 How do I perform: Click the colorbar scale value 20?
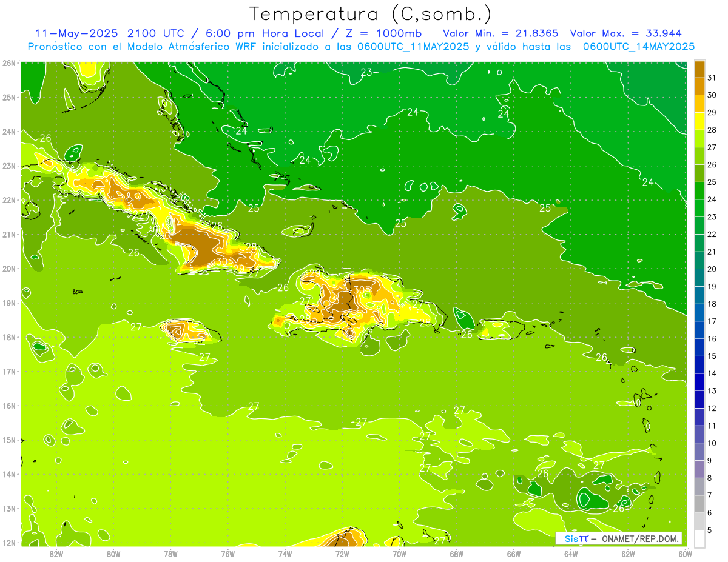point(712,269)
